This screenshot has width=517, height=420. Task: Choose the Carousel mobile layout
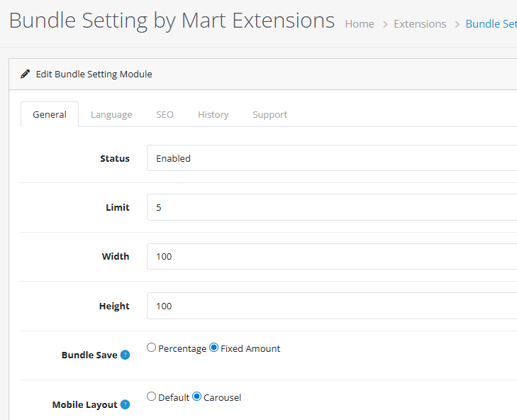pos(196,397)
